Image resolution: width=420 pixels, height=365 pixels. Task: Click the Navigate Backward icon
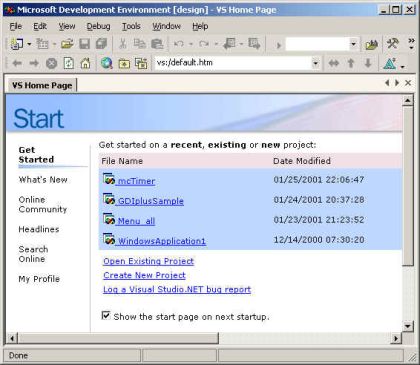click(230, 44)
